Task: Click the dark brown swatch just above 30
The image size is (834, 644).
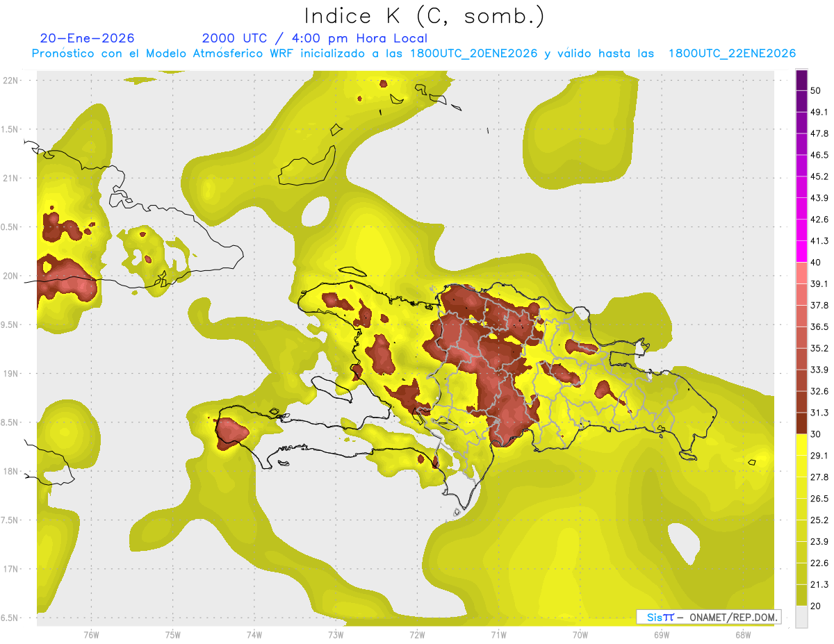Action: click(801, 423)
